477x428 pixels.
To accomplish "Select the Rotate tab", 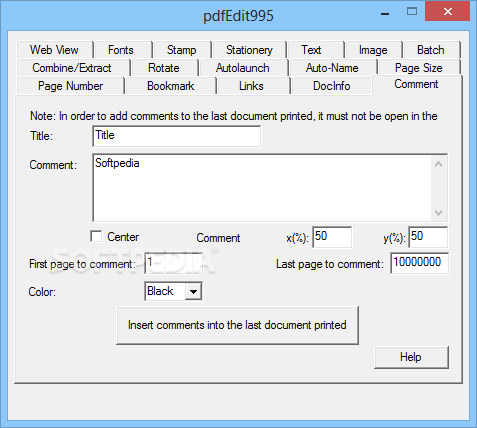I will [164, 68].
